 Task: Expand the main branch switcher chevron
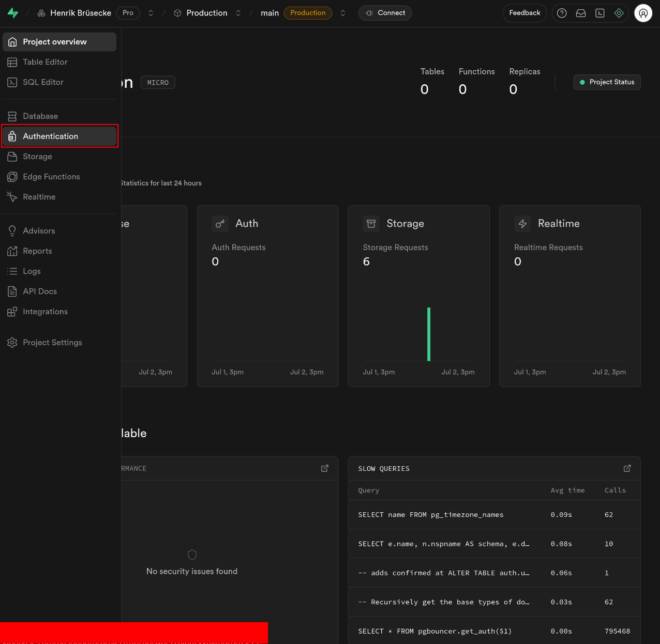(343, 13)
